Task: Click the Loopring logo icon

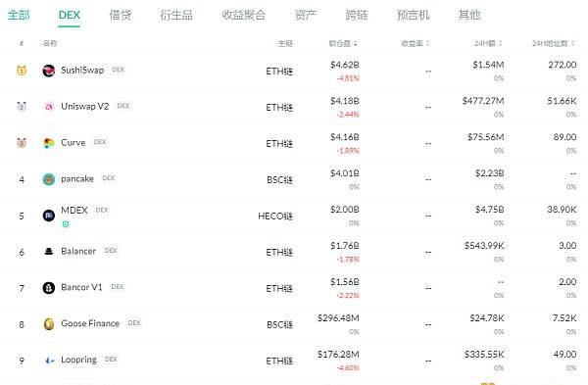Action: coord(50,361)
